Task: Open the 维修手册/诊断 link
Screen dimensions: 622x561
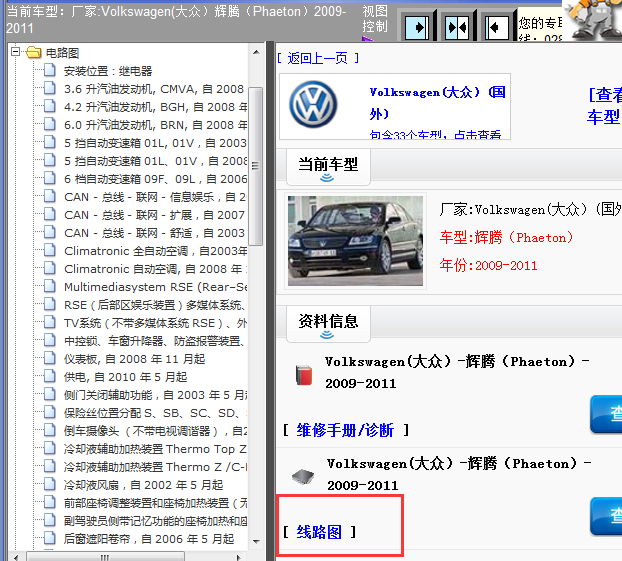Action: coord(345,430)
